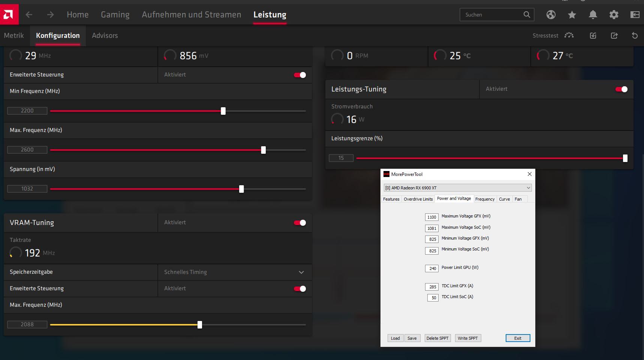Open the AMD Radeon RX 6900 XT device dropdown
Screen dimensions: 644x360
458,188
